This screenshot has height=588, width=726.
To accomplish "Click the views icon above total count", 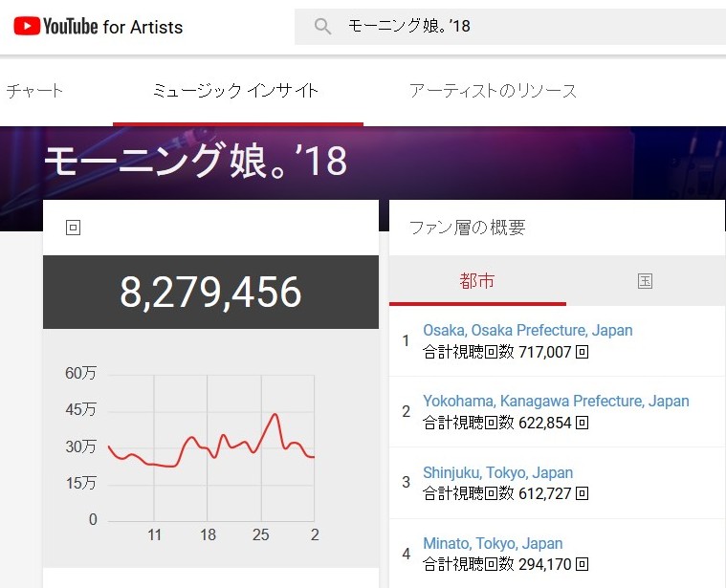I will click(73, 228).
